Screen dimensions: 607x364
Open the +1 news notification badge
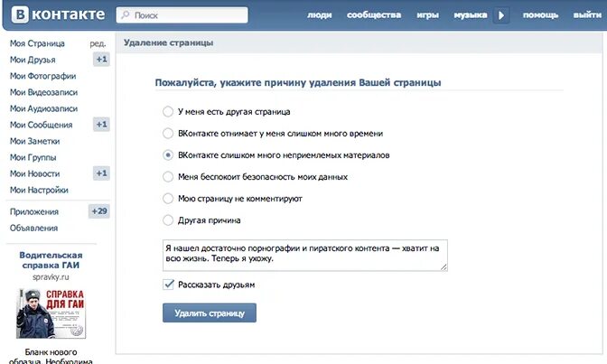tap(101, 173)
